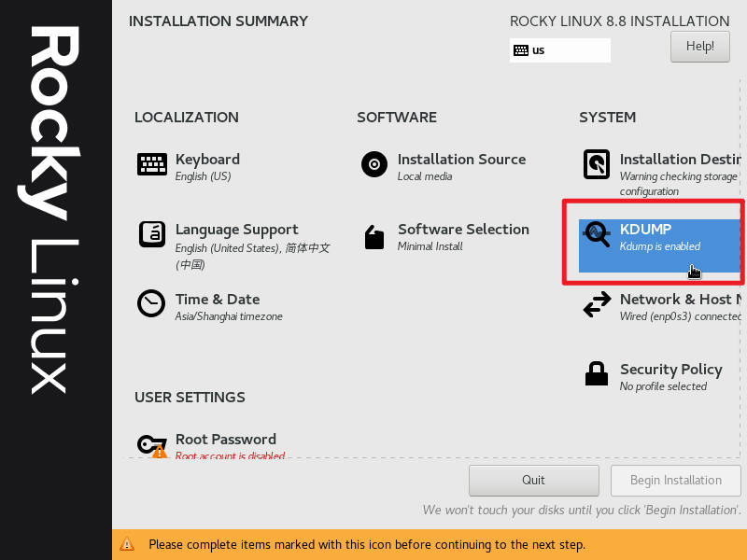Click the "LOCALIZATION" section heading

pyautogui.click(x=186, y=118)
